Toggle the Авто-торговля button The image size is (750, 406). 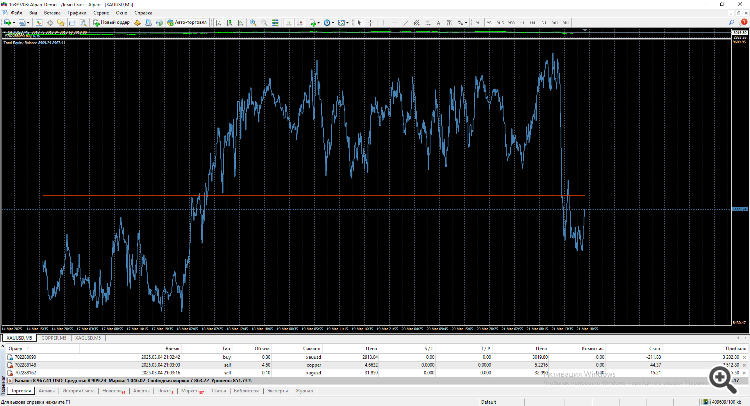click(x=187, y=22)
